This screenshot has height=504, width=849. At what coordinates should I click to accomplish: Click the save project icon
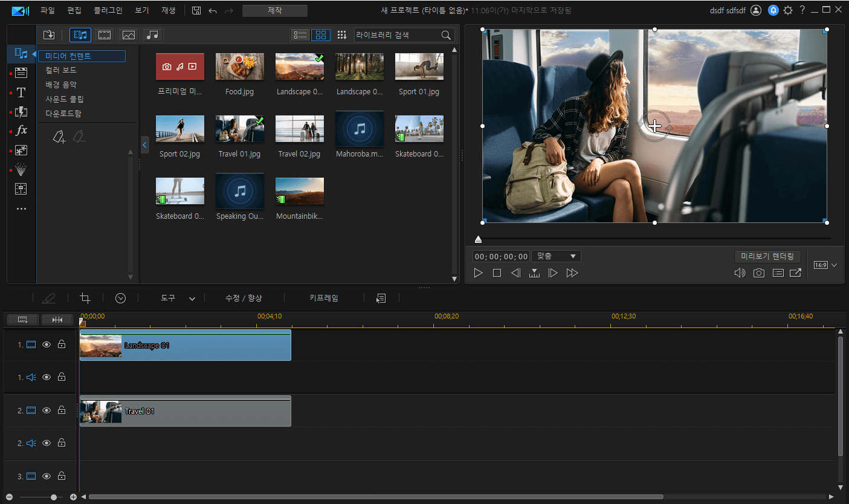(x=196, y=10)
